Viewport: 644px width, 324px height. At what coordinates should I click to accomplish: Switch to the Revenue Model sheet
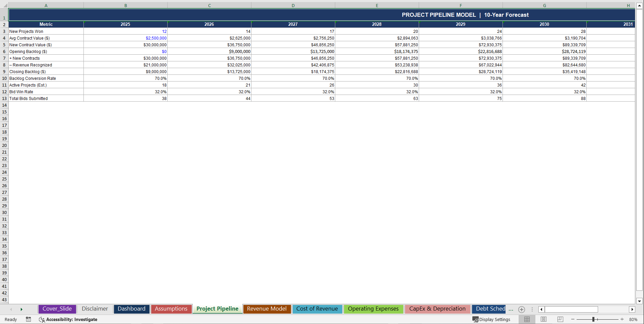(x=267, y=309)
